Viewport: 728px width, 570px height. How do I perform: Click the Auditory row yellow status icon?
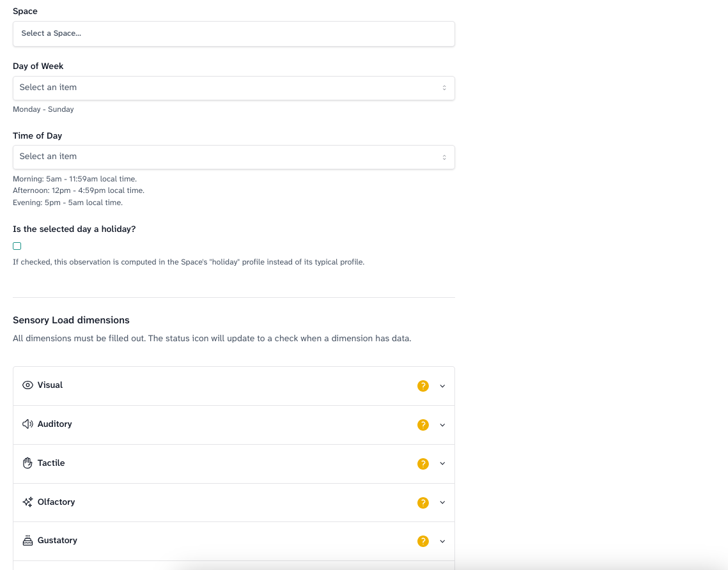coord(422,425)
